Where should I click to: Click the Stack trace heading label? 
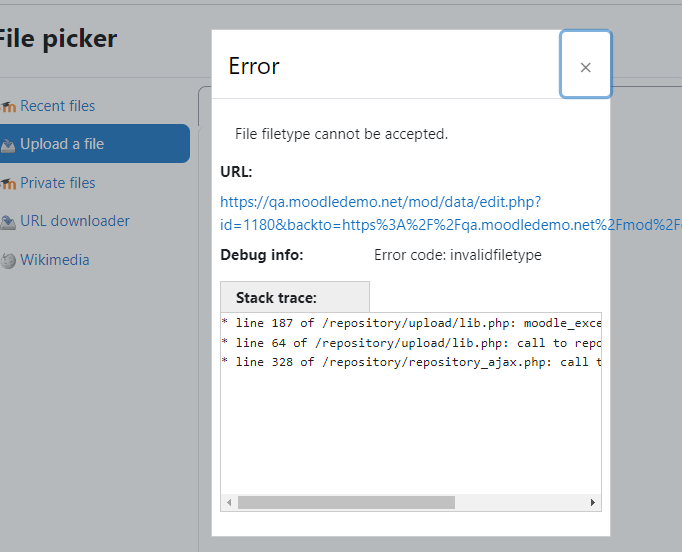click(x=276, y=298)
